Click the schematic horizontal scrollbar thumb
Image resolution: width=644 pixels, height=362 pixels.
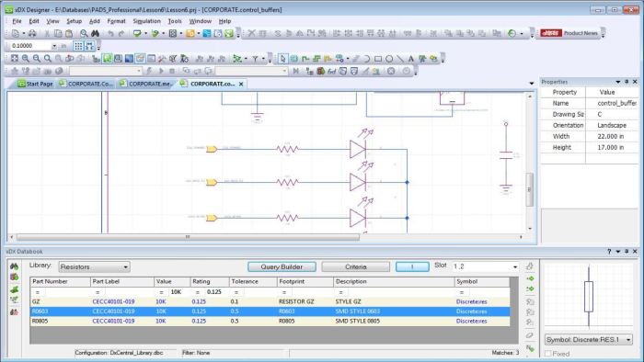tap(188, 237)
